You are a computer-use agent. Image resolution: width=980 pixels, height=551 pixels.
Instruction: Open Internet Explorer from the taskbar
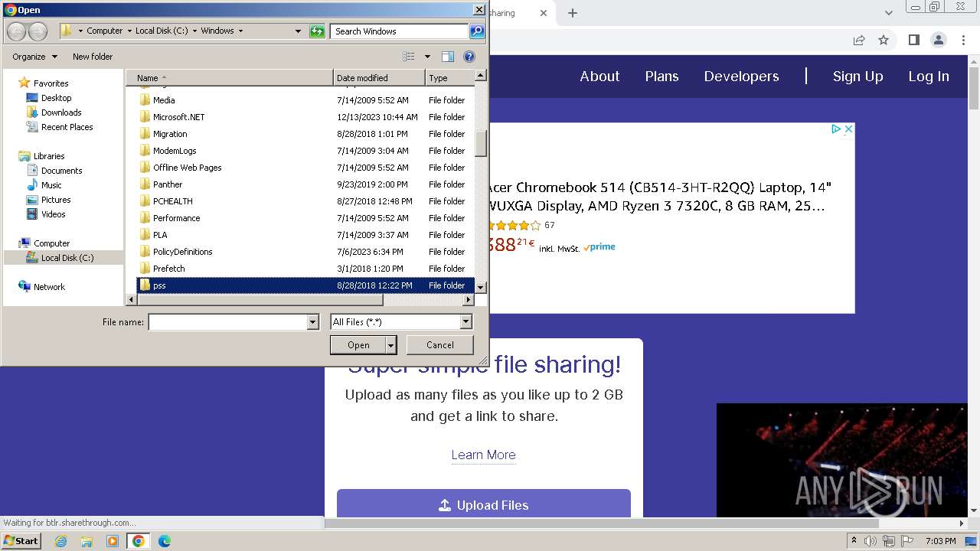pyautogui.click(x=60, y=541)
